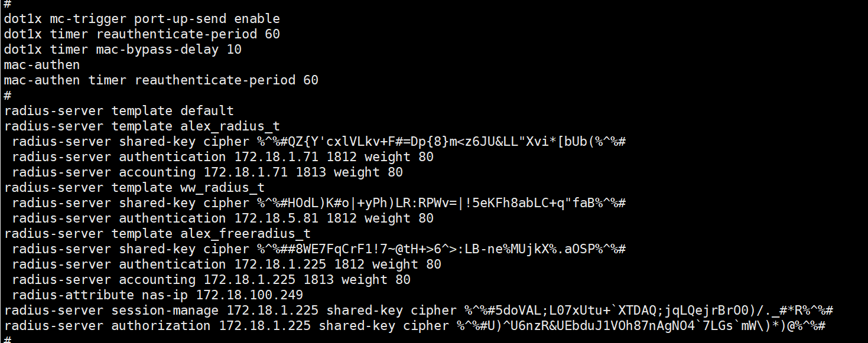
Task: Click the 'radius-server template default' line
Action: (x=119, y=111)
